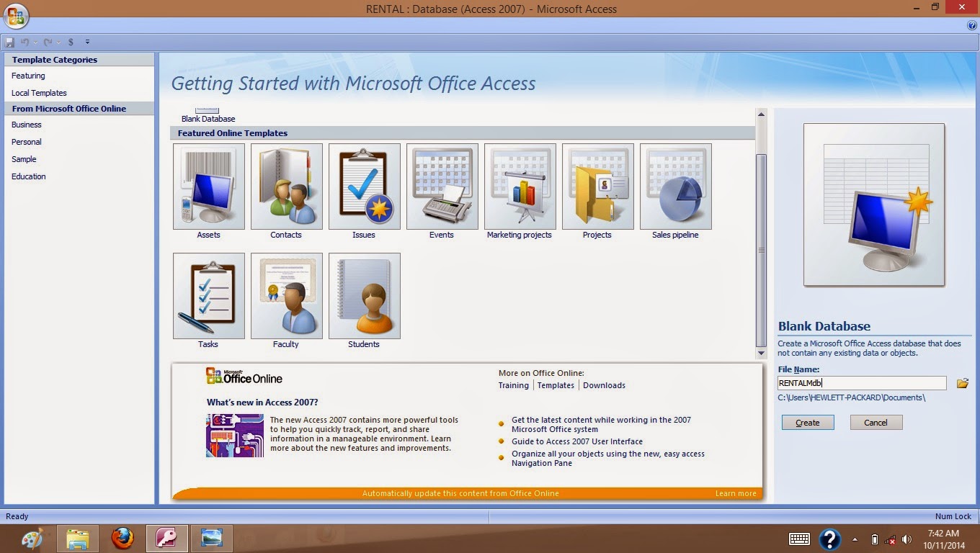This screenshot has height=553, width=980.
Task: Open the Browse folder icon beside File Name
Action: (963, 383)
